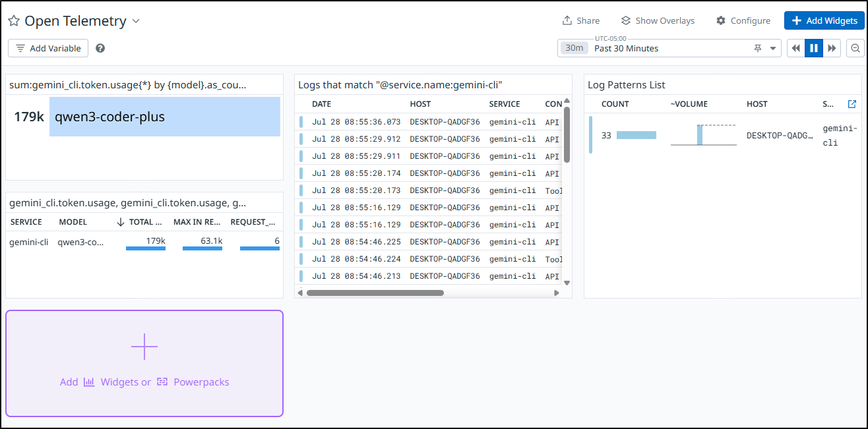Click the gemini-cli cell in the token usage table

pyautogui.click(x=29, y=242)
